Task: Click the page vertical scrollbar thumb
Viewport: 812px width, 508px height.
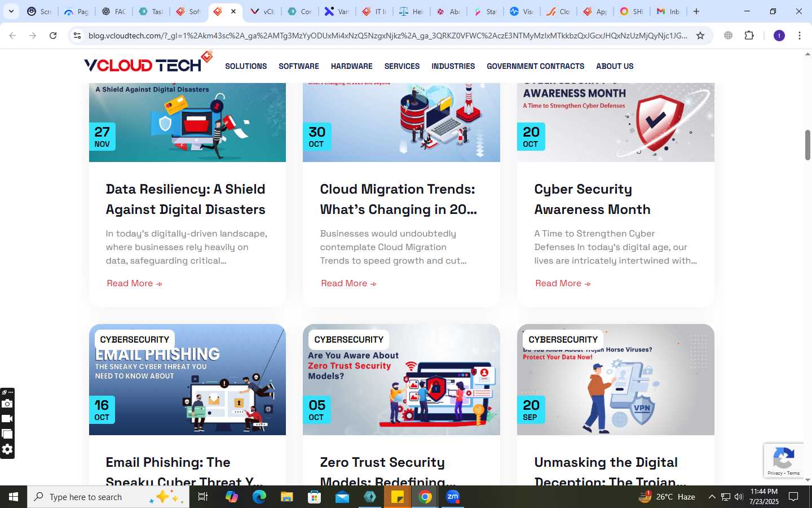Action: (807, 145)
